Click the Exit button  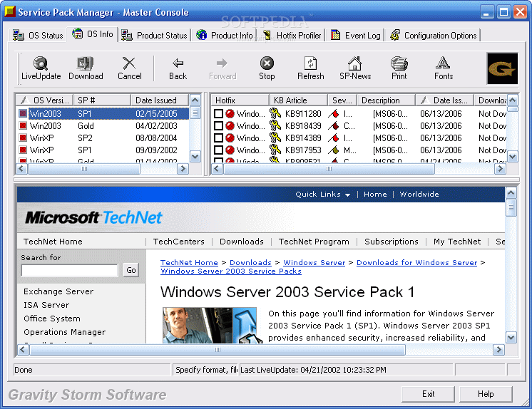coord(428,394)
